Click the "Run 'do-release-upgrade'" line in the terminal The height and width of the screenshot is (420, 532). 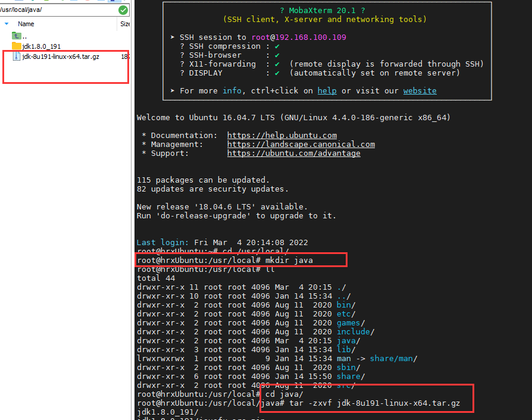[x=236, y=216]
